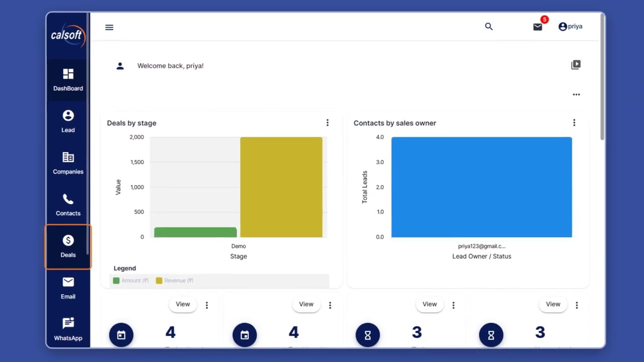644x362 pixels.
Task: Open the Deals section
Action: point(68,247)
